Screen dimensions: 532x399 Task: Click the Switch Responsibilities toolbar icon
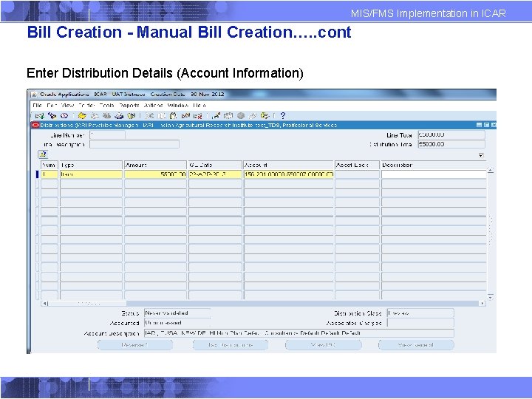pos(107,116)
